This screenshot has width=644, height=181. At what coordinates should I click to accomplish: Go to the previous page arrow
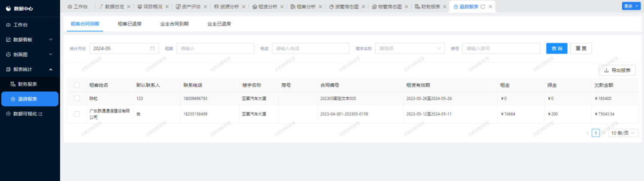point(587,133)
